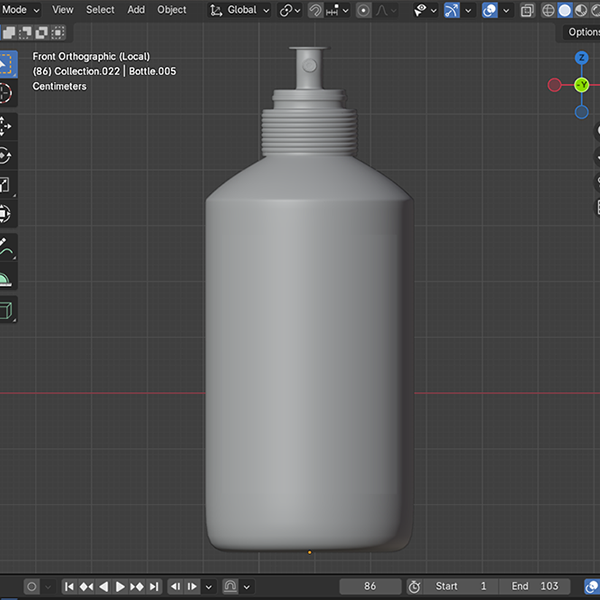This screenshot has height=600, width=600.
Task: Select the Rotate tool in toolbar
Action: coord(5,155)
